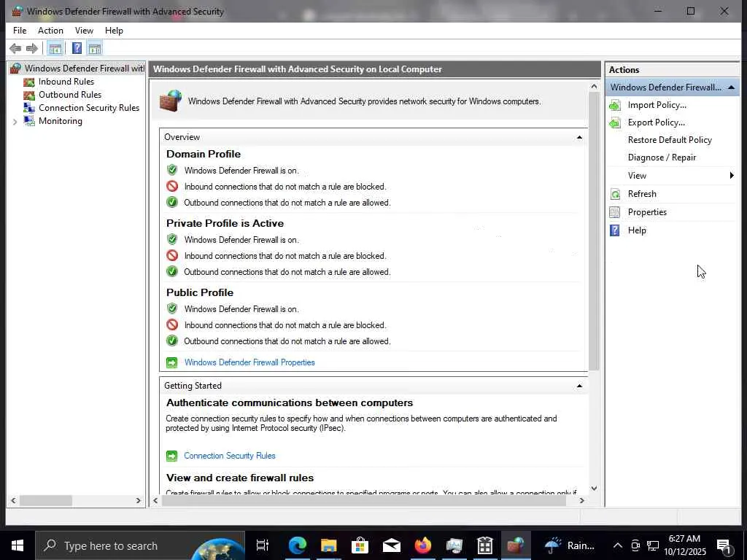Open File Explorer from the taskbar
Image resolution: width=747 pixels, height=560 pixels.
point(329,545)
